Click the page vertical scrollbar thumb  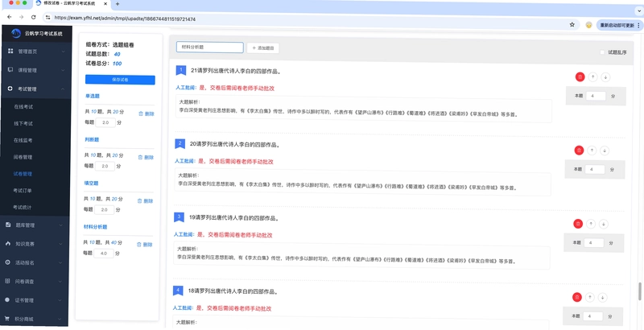639,291
